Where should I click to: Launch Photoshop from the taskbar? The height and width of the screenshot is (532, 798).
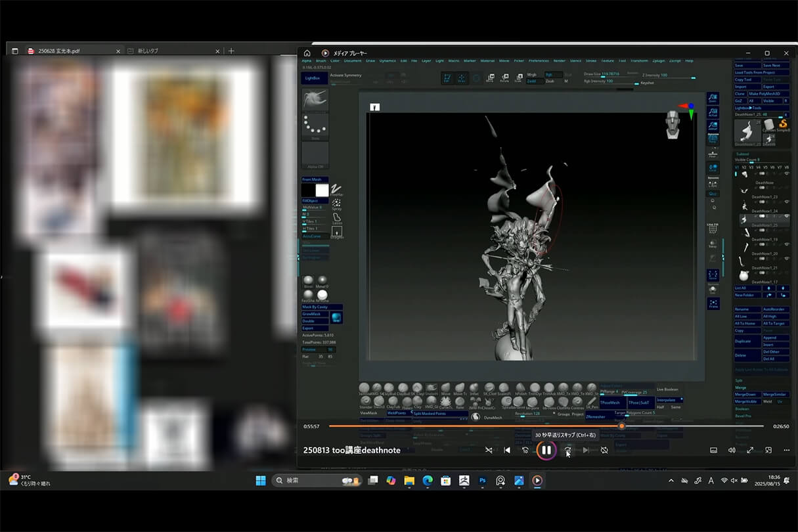click(482, 481)
